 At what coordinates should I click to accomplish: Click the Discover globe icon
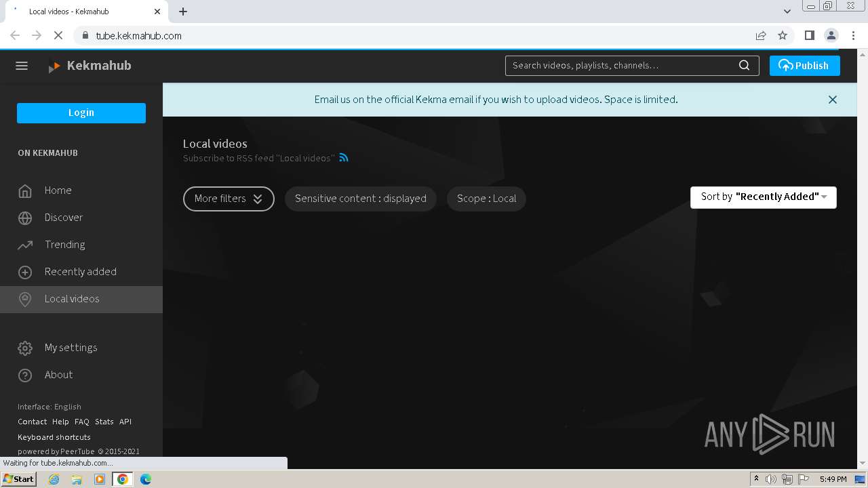25,218
